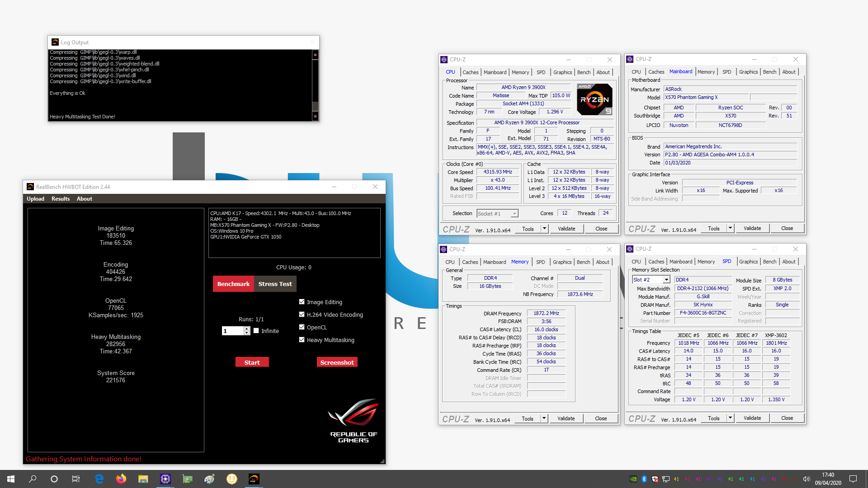This screenshot has width=868, height=488.
Task: Expand Tools arrow in Memory window
Action: pos(544,418)
